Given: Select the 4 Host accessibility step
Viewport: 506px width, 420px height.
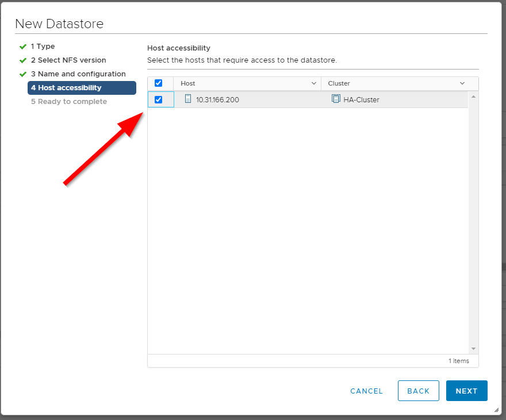Looking at the screenshot, I should (x=82, y=88).
